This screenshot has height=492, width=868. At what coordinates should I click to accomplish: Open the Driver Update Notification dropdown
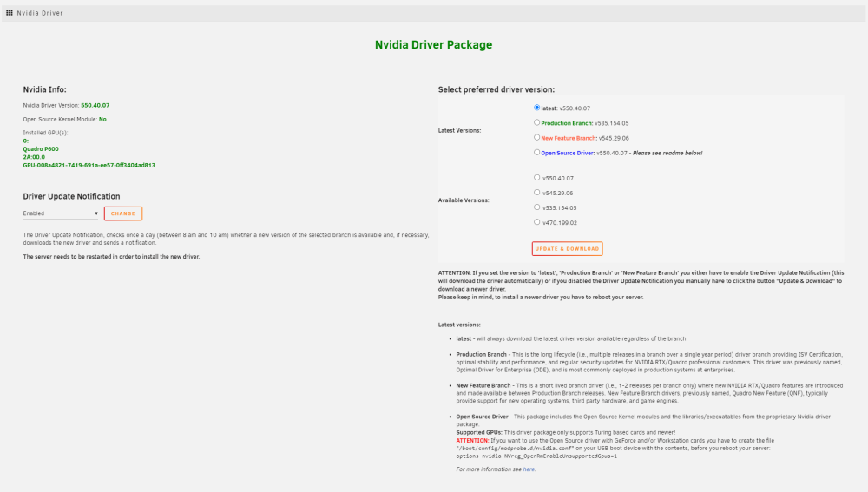coord(61,213)
